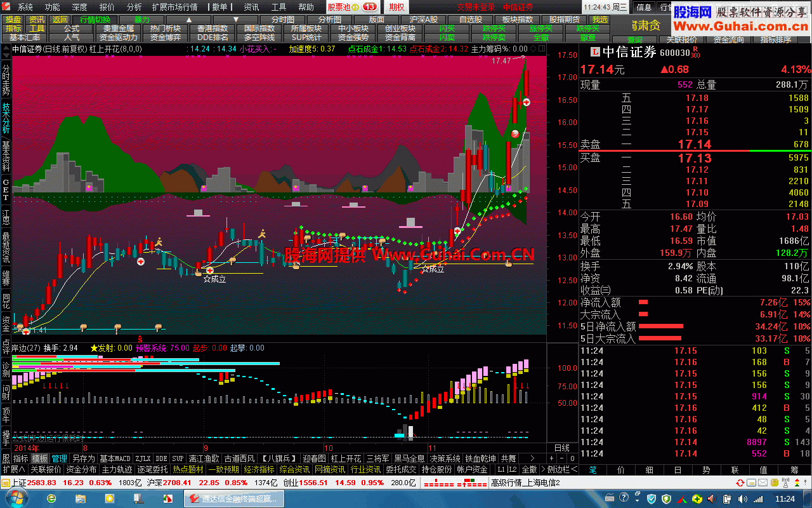This screenshot has width=812, height=508.
Task: Select the DDE排名 toolbar item
Action: 213,37
